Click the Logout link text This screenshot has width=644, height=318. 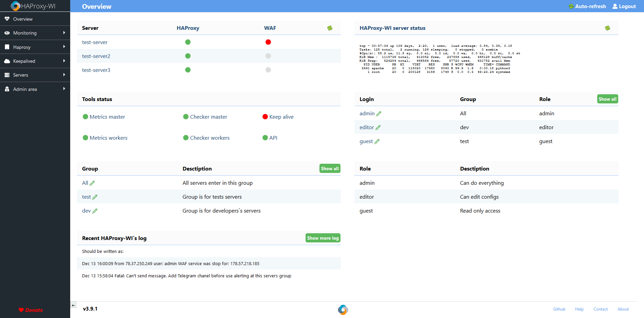pos(627,6)
